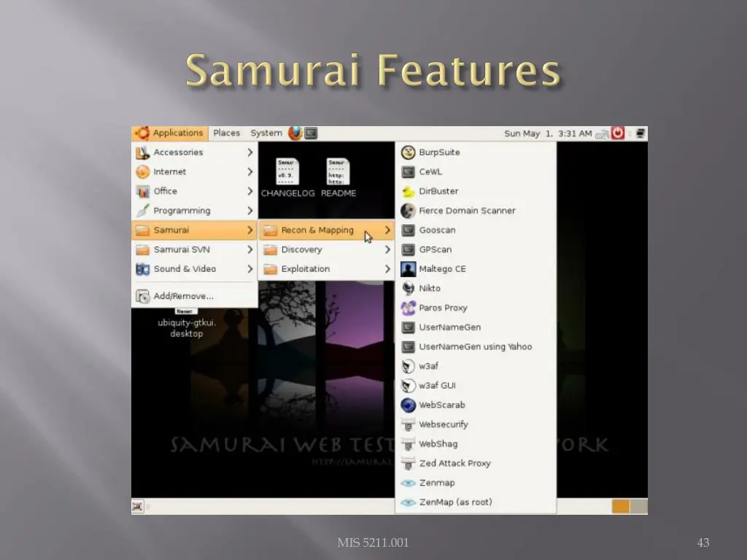This screenshot has width=747, height=560.
Task: Expand the Samurai SVN submenu arrow
Action: [x=249, y=249]
